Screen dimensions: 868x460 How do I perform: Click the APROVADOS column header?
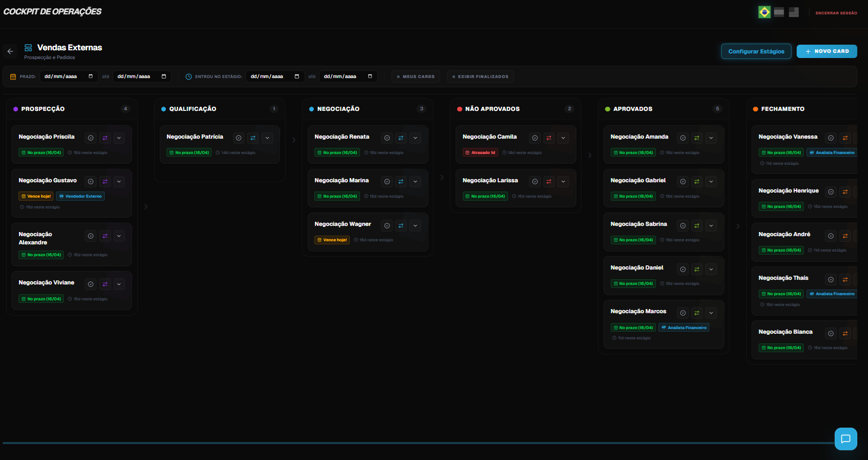[x=633, y=109]
